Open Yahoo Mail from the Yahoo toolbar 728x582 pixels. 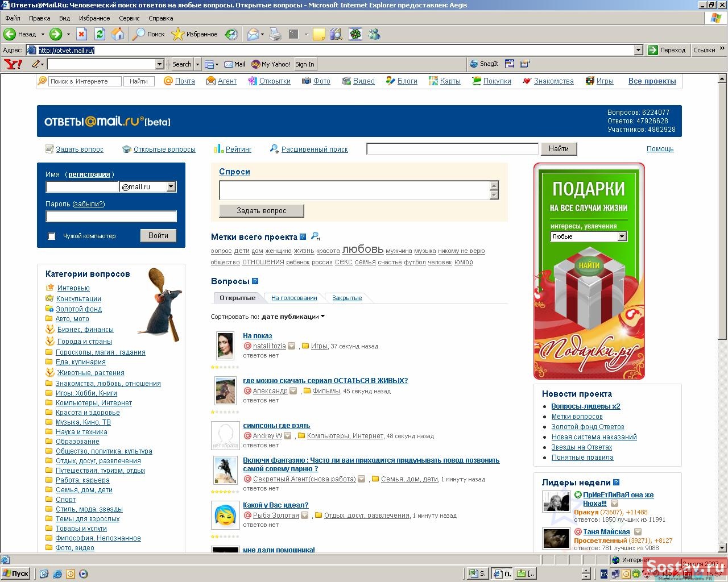(234, 64)
